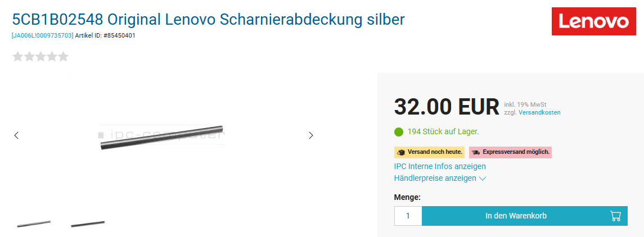Click the green stock availability dot
644x237 pixels.
[399, 132]
